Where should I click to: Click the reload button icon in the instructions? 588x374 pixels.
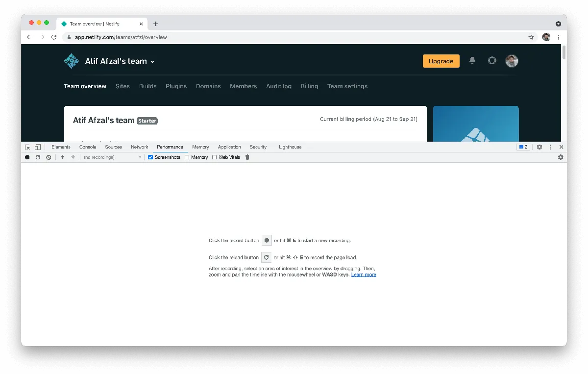267,257
